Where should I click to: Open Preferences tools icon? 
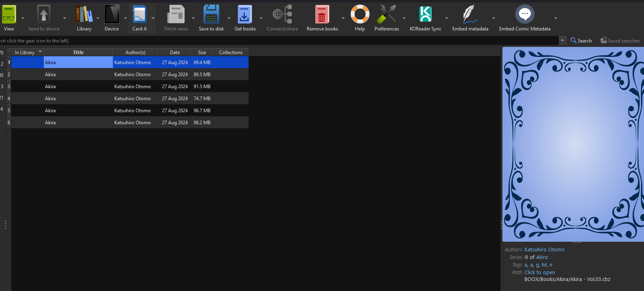coord(387,14)
